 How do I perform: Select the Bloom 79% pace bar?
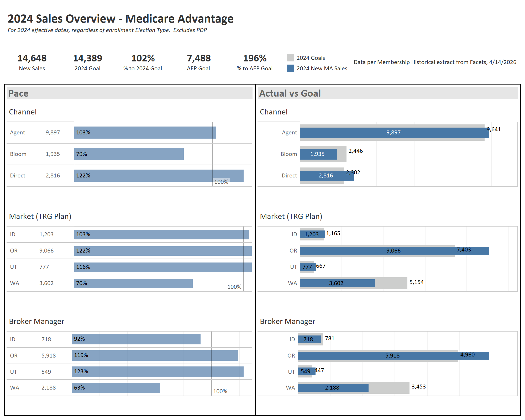click(x=129, y=154)
